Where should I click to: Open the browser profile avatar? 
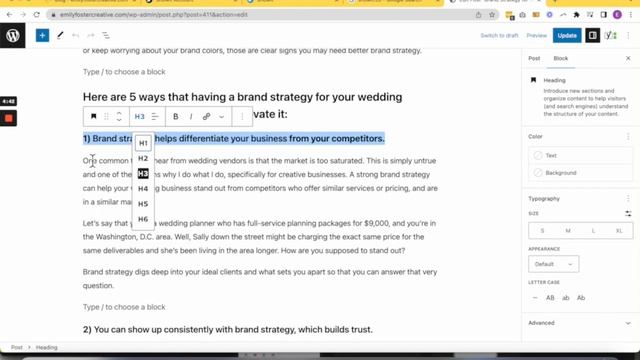coord(617,15)
